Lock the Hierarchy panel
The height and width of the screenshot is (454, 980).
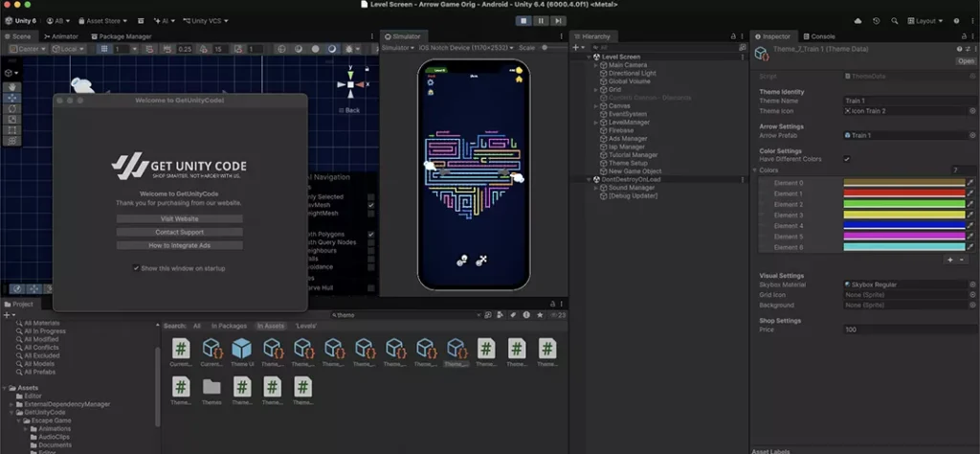(733, 36)
